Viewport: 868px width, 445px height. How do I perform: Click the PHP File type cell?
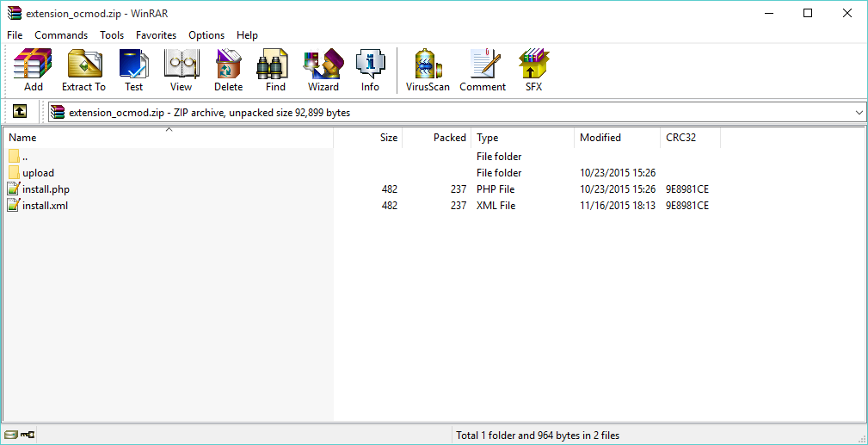496,189
